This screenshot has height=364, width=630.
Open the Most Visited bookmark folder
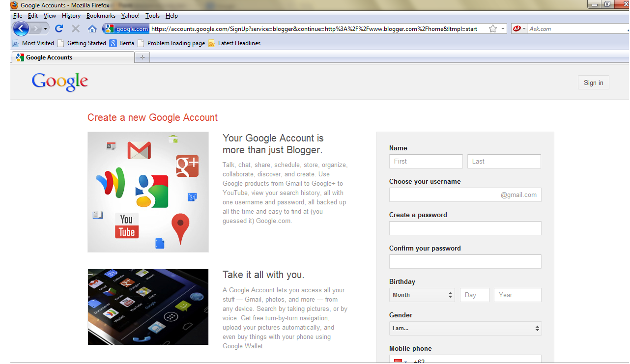point(33,43)
